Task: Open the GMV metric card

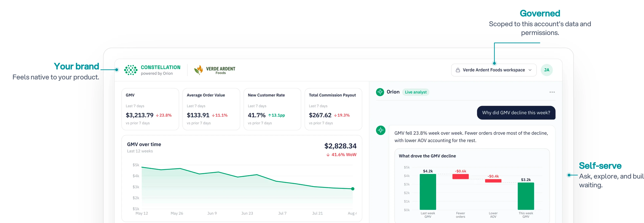Action: [x=150, y=109]
